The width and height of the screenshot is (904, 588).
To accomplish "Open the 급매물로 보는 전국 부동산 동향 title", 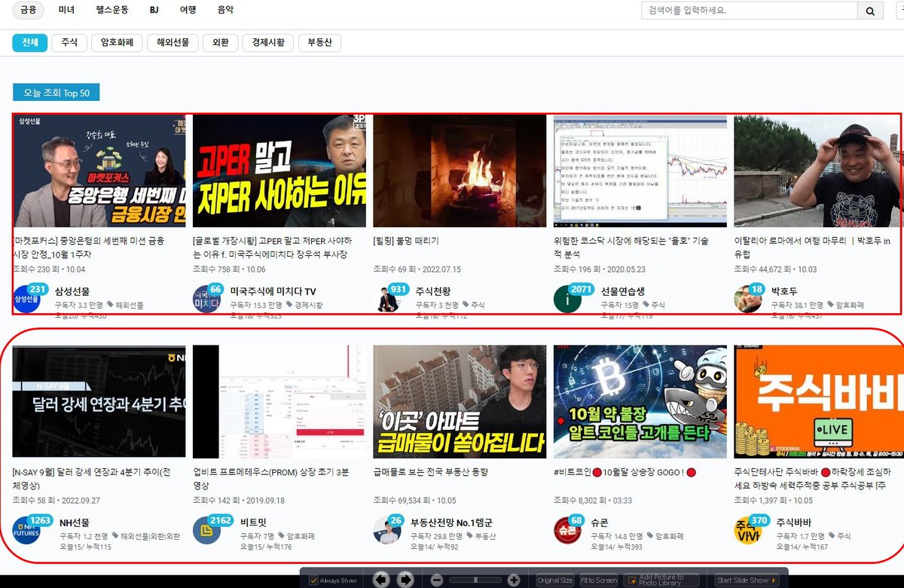I will 431,472.
